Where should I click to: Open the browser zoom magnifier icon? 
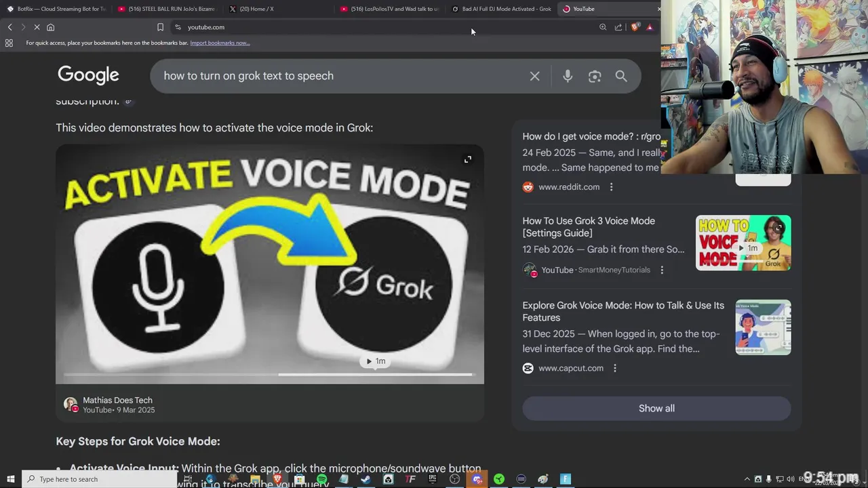603,27
